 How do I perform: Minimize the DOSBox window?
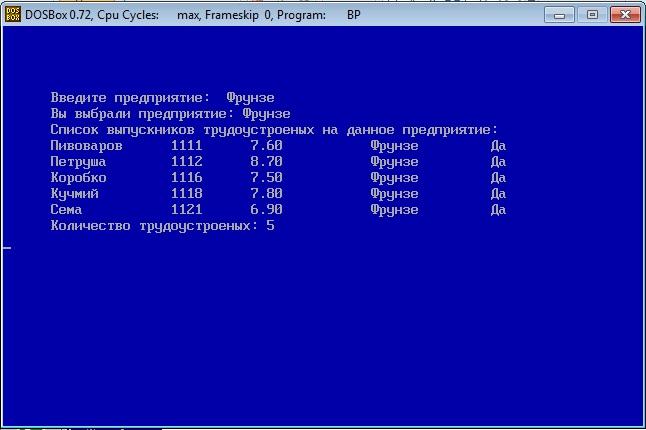(563, 14)
